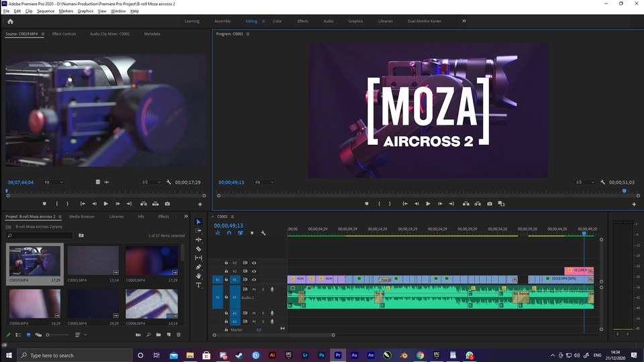Open Program C0001 panel menu
Image resolution: width=644 pixels, height=362 pixels.
(x=248, y=34)
